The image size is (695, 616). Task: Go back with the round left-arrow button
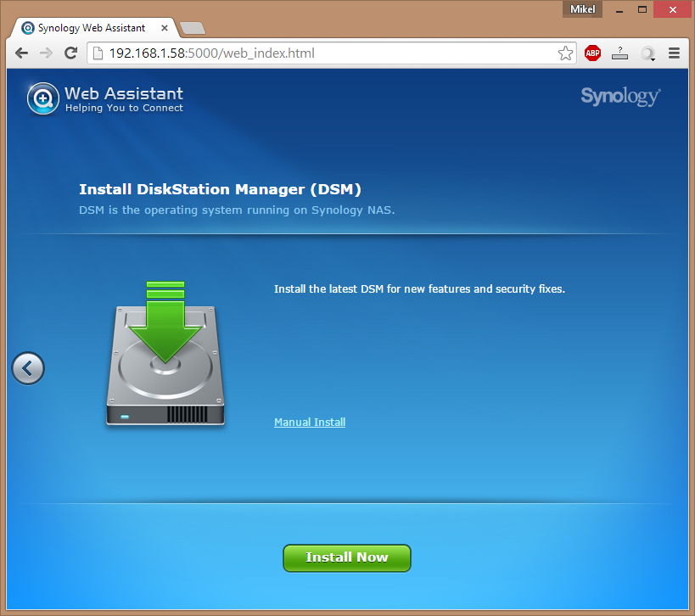tap(28, 368)
